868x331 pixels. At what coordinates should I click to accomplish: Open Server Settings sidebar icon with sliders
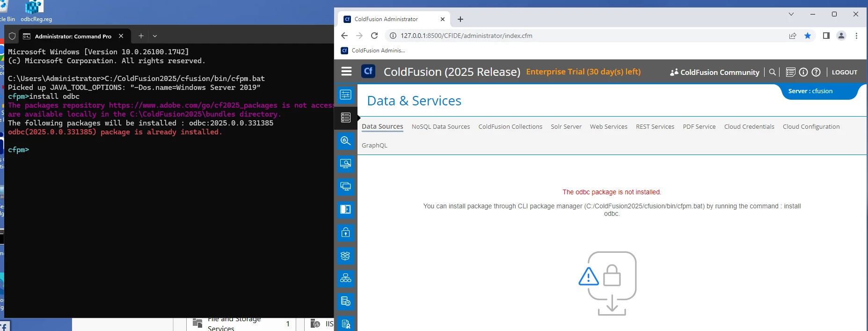(345, 95)
